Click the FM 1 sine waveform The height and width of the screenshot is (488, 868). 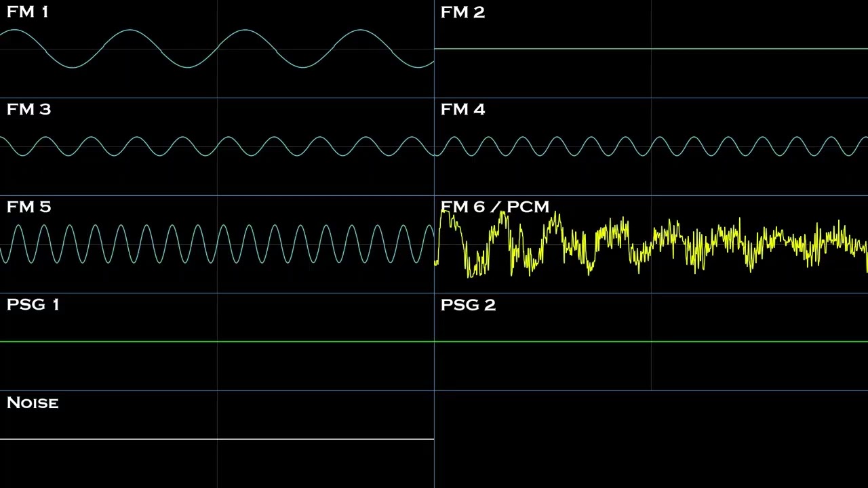tap(217, 49)
